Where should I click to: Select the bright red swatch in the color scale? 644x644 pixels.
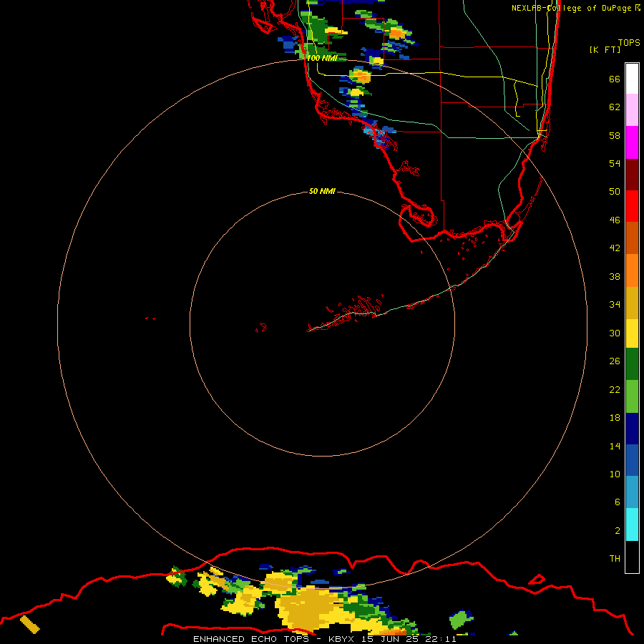tap(632, 206)
